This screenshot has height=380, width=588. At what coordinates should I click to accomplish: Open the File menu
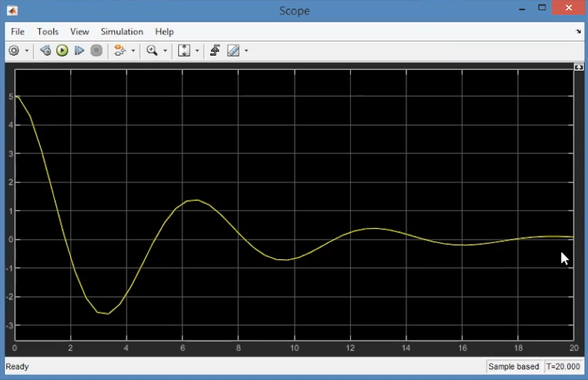point(18,31)
